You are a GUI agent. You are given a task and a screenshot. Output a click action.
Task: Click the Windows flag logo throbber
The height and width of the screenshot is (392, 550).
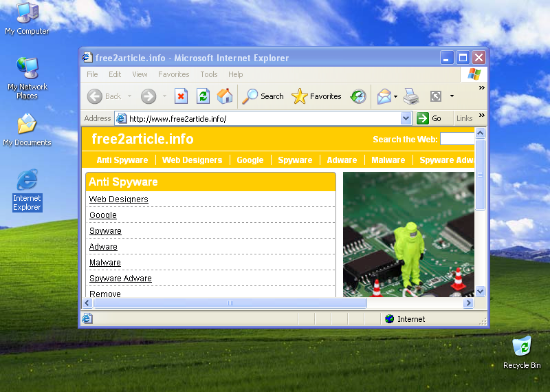coord(474,74)
